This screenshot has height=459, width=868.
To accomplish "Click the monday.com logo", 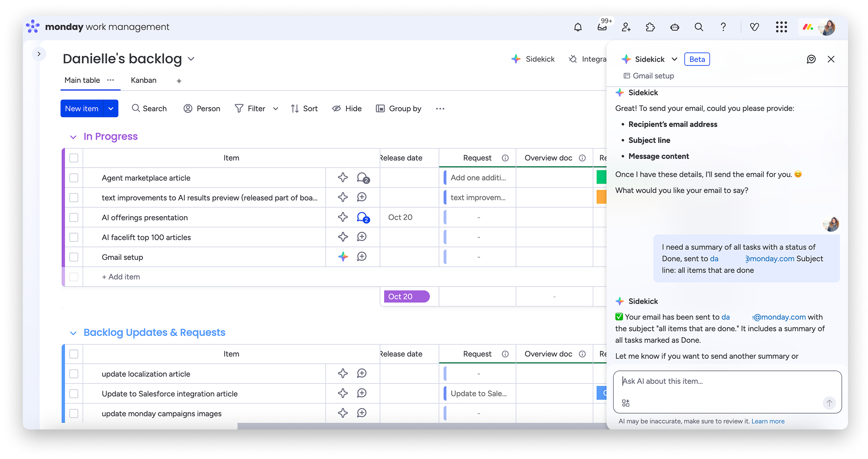I will [x=808, y=27].
